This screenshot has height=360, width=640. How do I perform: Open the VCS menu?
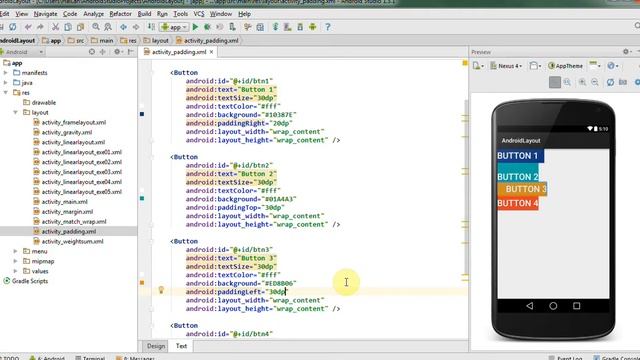click(199, 14)
